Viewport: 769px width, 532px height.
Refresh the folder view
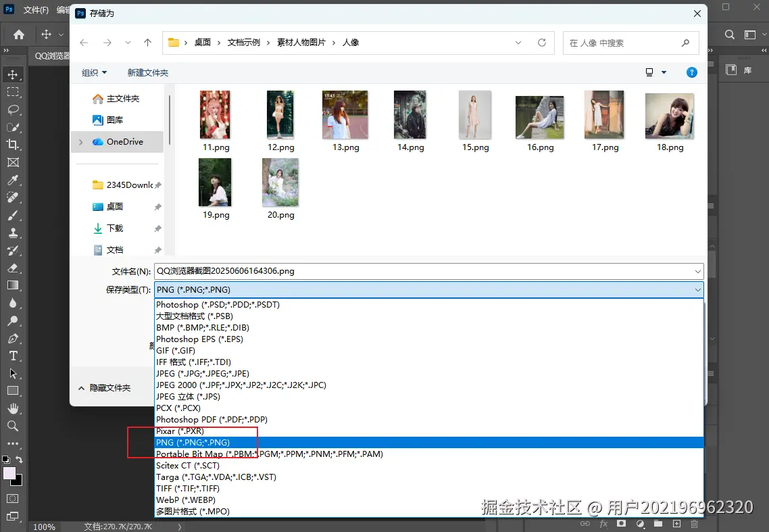click(542, 43)
